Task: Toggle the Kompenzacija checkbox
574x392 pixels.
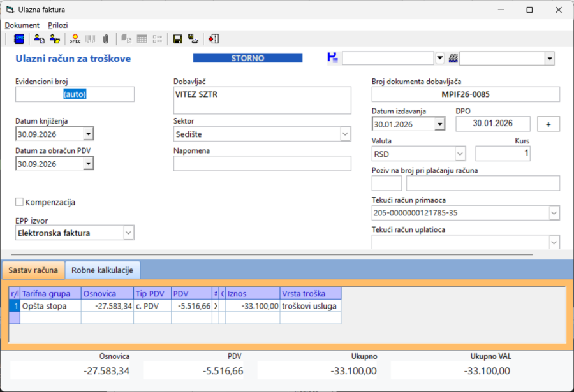Action: (x=19, y=201)
